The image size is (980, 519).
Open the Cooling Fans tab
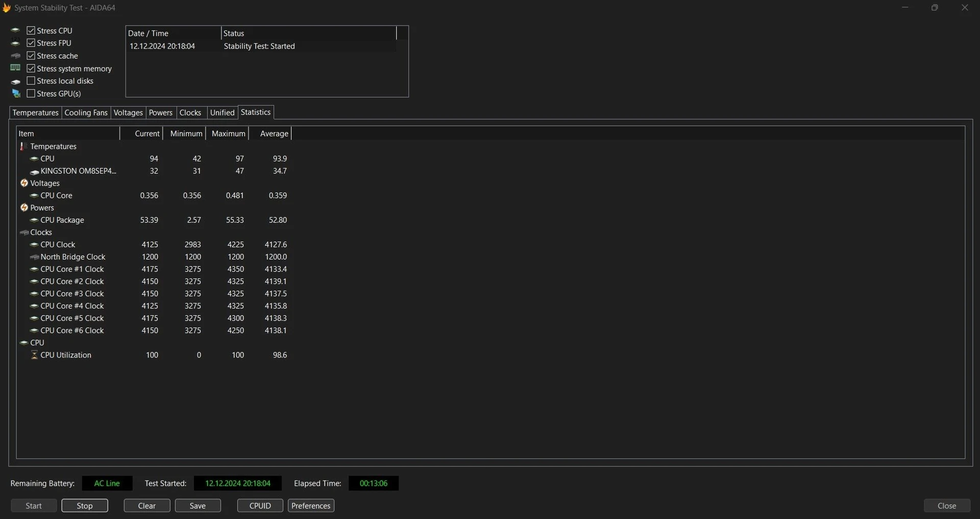click(x=86, y=112)
